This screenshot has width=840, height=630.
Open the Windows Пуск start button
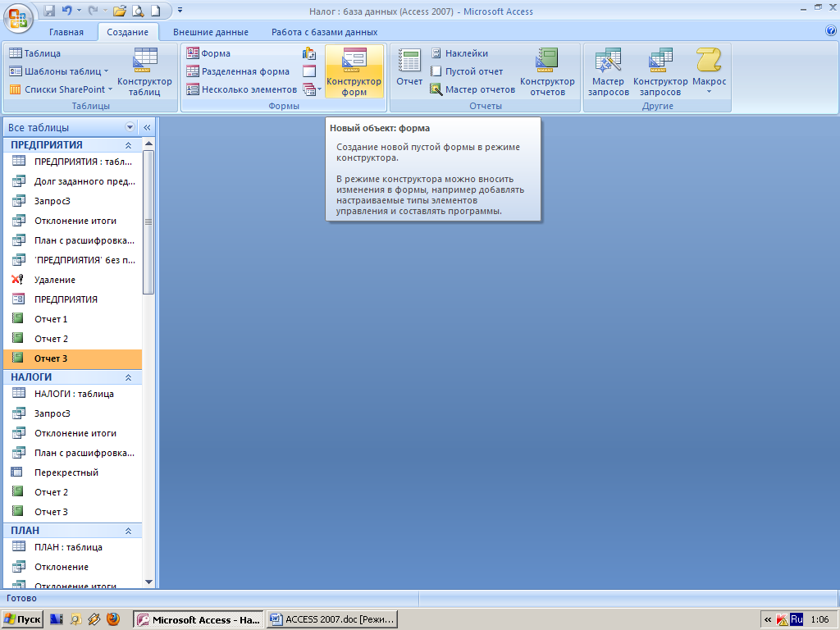click(x=22, y=619)
